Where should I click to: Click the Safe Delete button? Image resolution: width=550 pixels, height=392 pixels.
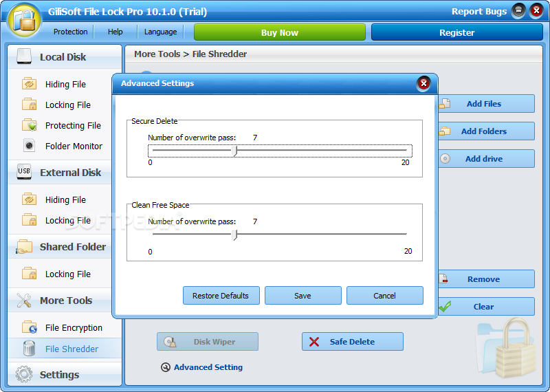(x=353, y=342)
